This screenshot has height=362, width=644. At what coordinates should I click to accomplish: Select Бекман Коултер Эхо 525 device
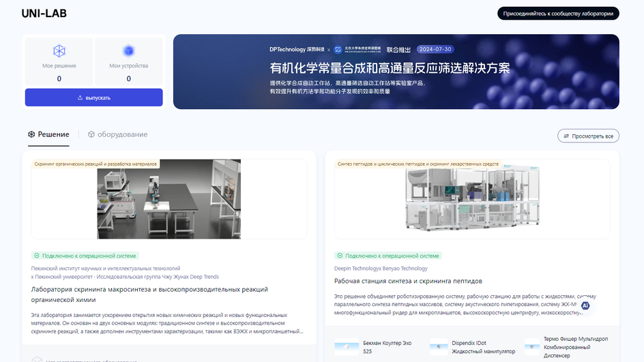coord(373,347)
